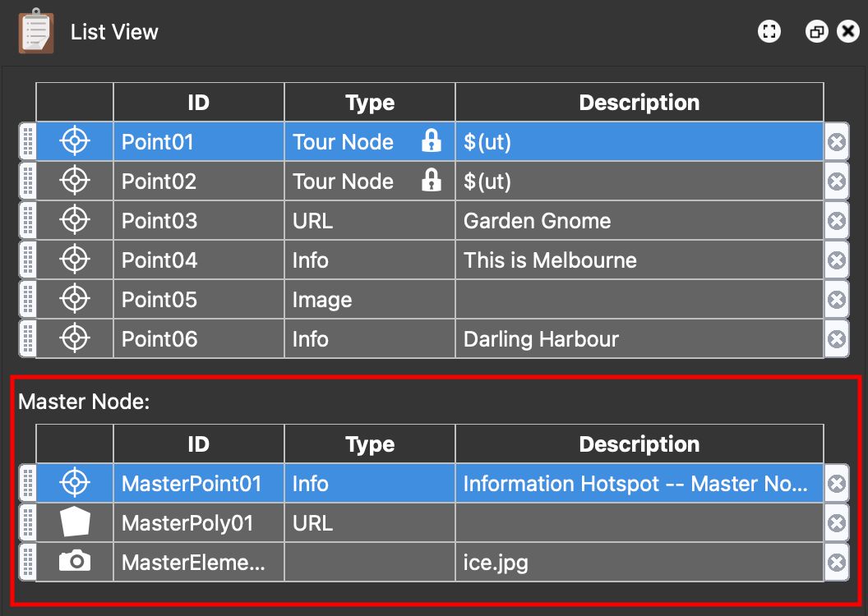Click the duplicate window icon at top right
Image resolution: width=868 pixels, height=616 pixels.
point(815,31)
